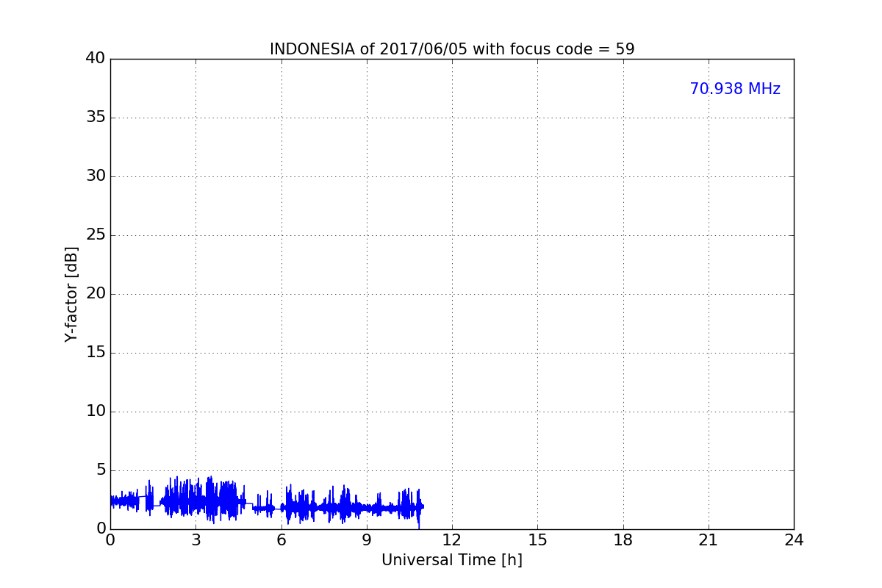The image size is (882, 588).
Task: Click the x-axis tick label 12
Action: [x=452, y=540]
